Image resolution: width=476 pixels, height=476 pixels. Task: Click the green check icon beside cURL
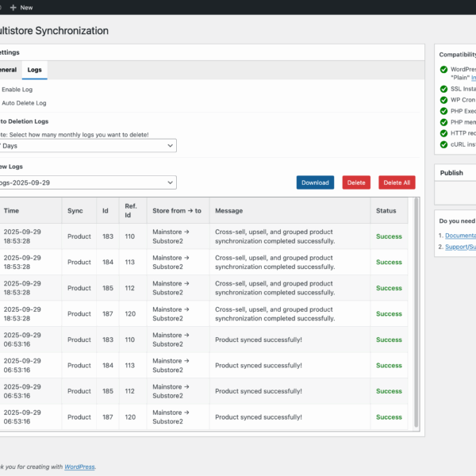[443, 144]
